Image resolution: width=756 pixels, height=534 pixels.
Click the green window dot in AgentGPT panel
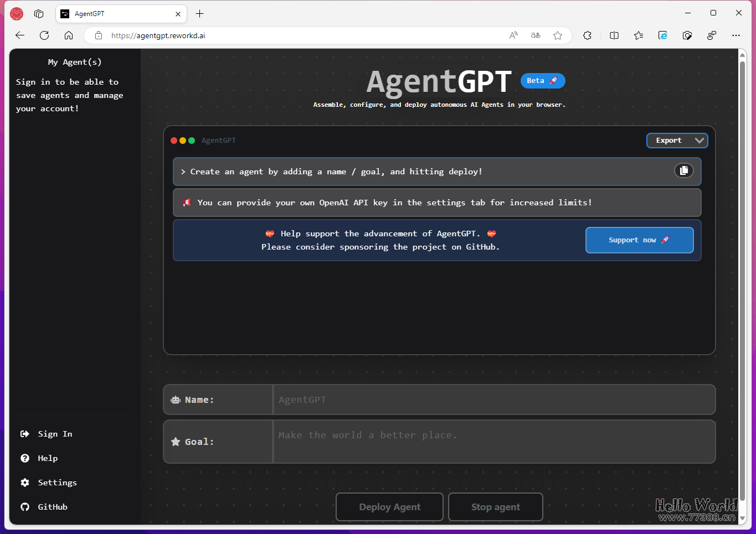[x=192, y=141]
